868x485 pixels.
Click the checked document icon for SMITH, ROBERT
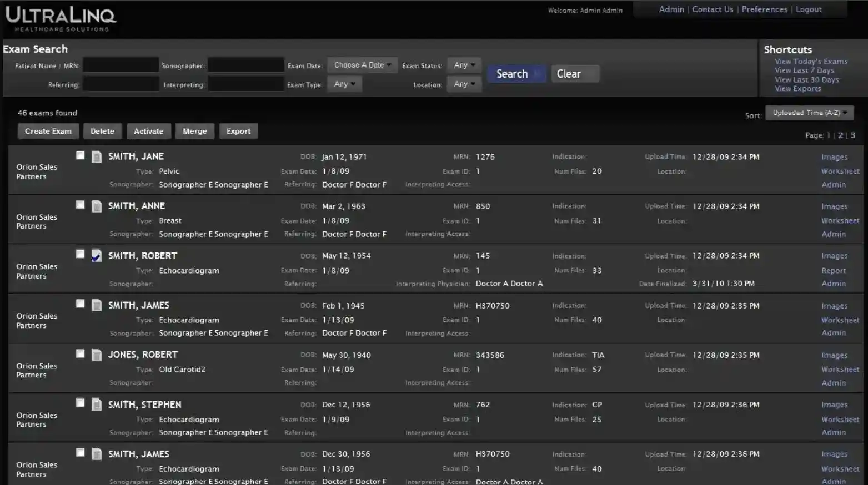(97, 256)
